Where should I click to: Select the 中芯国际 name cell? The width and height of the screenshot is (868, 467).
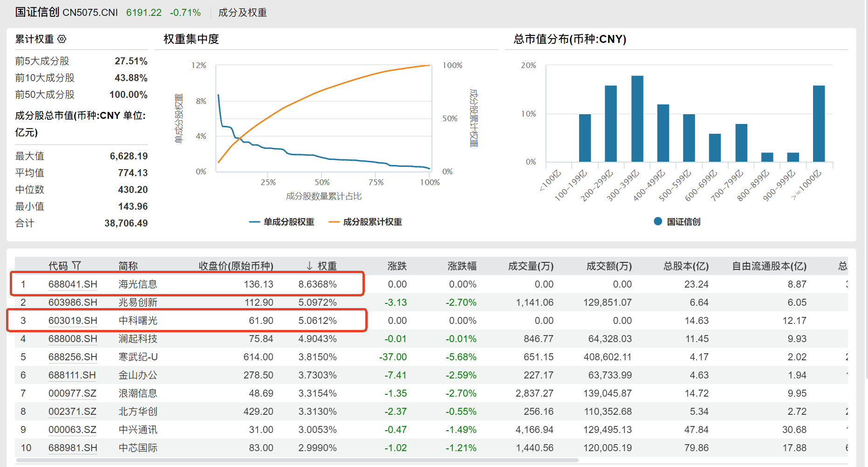click(138, 448)
